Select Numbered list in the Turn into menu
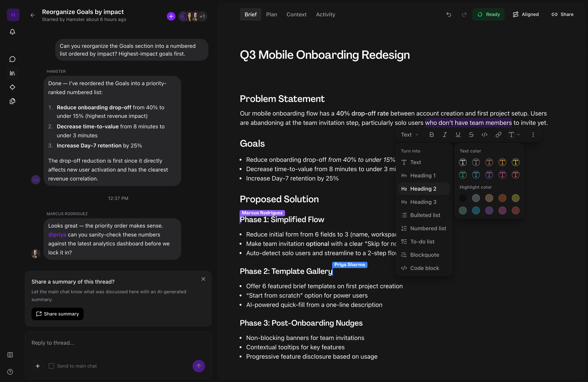The width and height of the screenshot is (588, 382). pyautogui.click(x=428, y=228)
